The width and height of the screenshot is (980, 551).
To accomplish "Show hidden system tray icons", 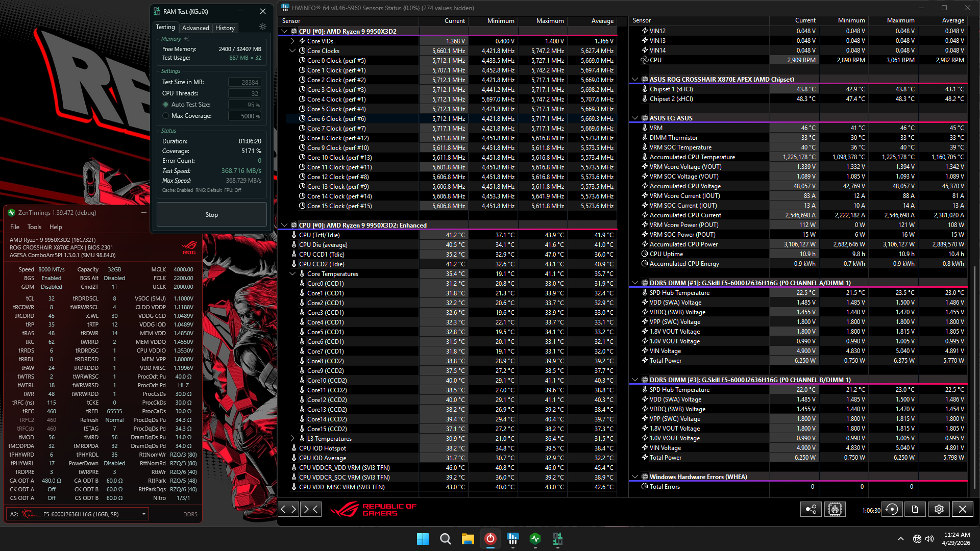I will (x=901, y=539).
